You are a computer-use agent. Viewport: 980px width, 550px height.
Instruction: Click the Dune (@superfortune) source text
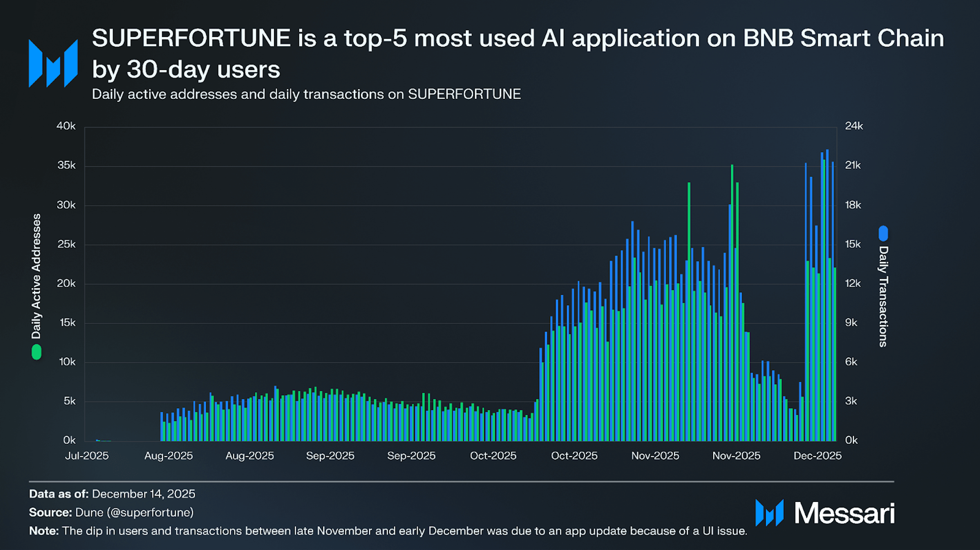click(x=134, y=512)
